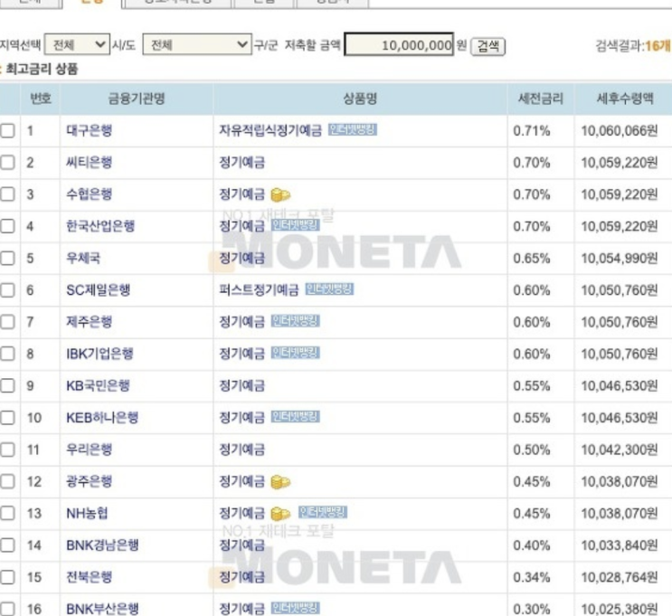Open BNK경남은행 institution link

click(x=102, y=545)
